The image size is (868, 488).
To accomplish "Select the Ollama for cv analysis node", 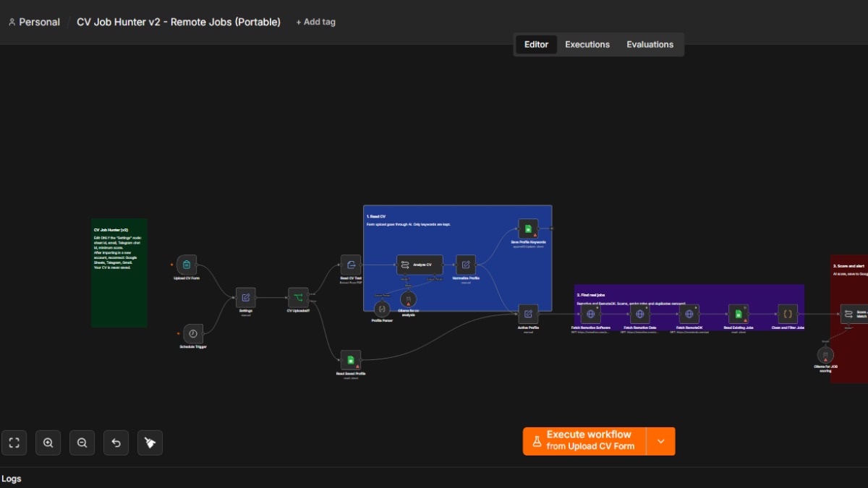I will click(x=408, y=299).
